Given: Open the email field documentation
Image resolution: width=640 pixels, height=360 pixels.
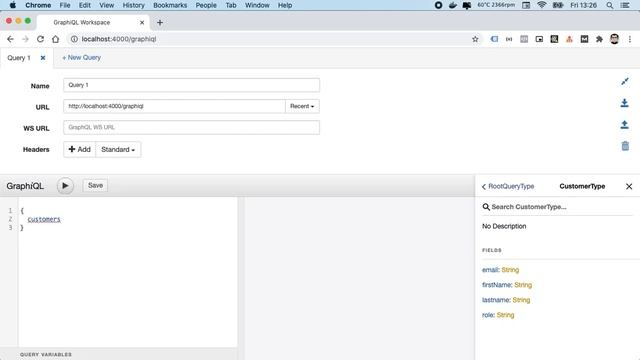Looking at the screenshot, I should [490, 270].
